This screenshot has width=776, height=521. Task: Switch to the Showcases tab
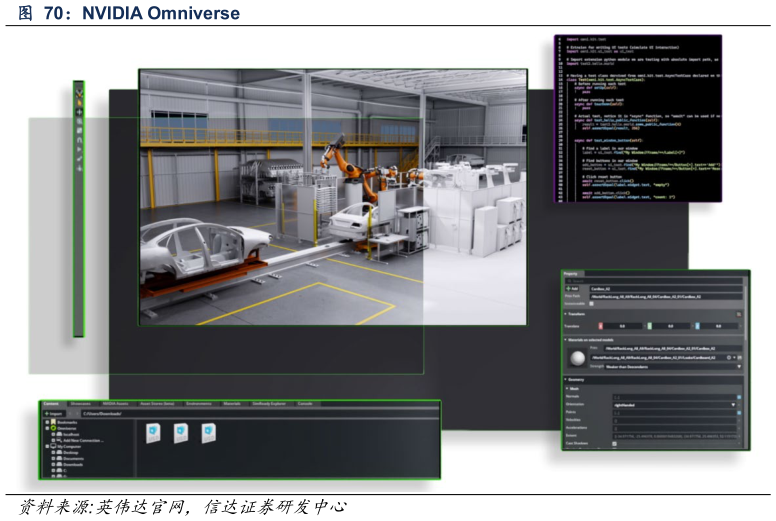(81, 404)
